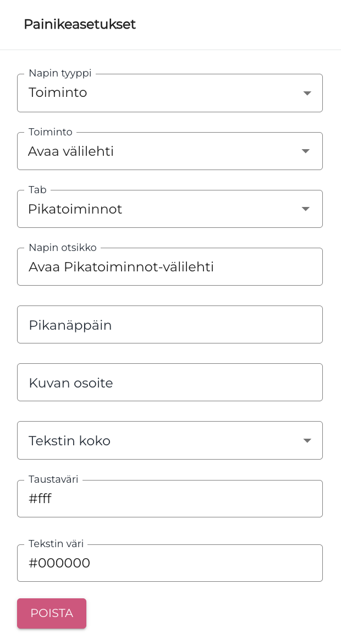The image size is (341, 644).
Task: Click the Toiminto value Avaa välilehti
Action: point(71,151)
